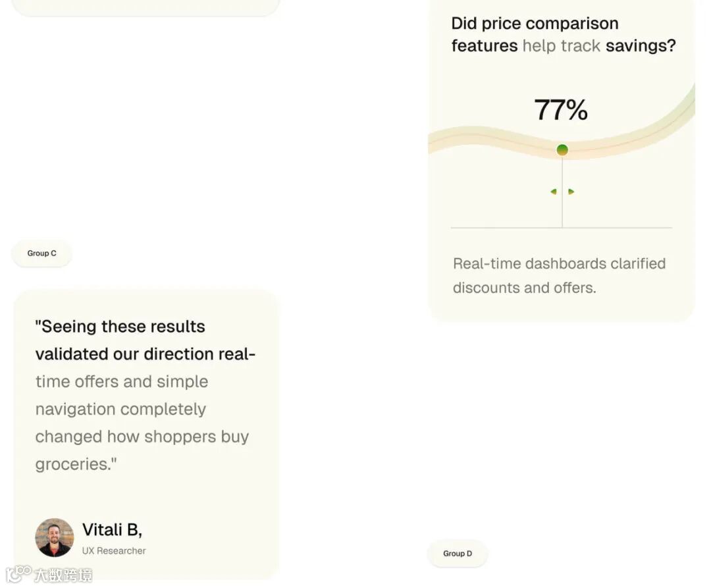Select the Group C badge

[x=42, y=254]
